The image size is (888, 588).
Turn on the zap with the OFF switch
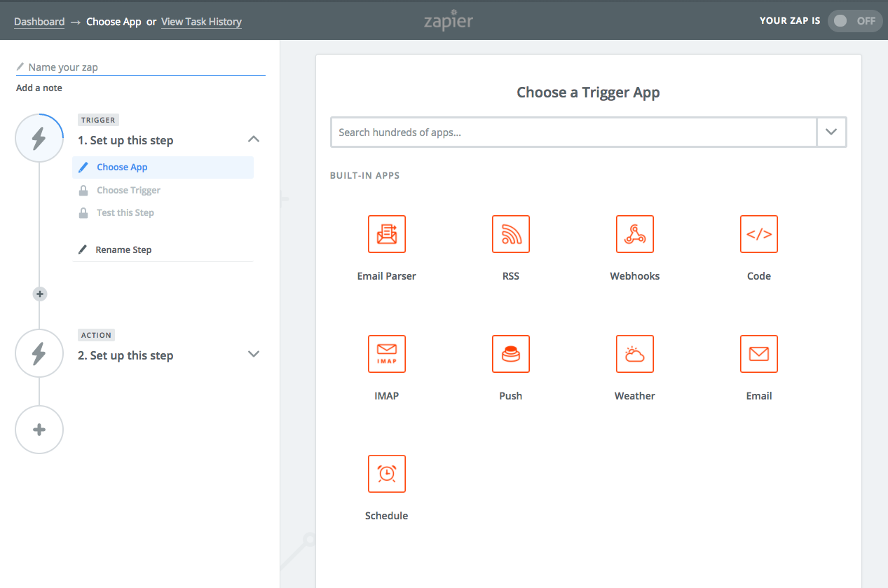854,21
